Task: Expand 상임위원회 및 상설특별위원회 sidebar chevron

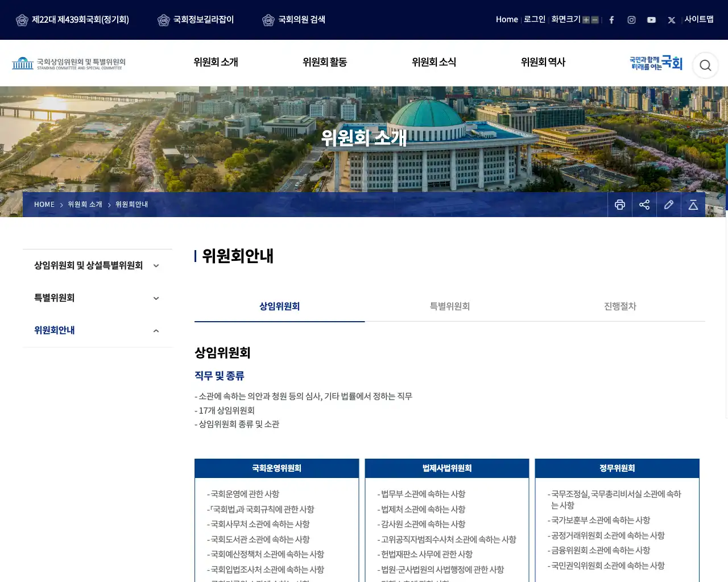Action: pos(156,265)
